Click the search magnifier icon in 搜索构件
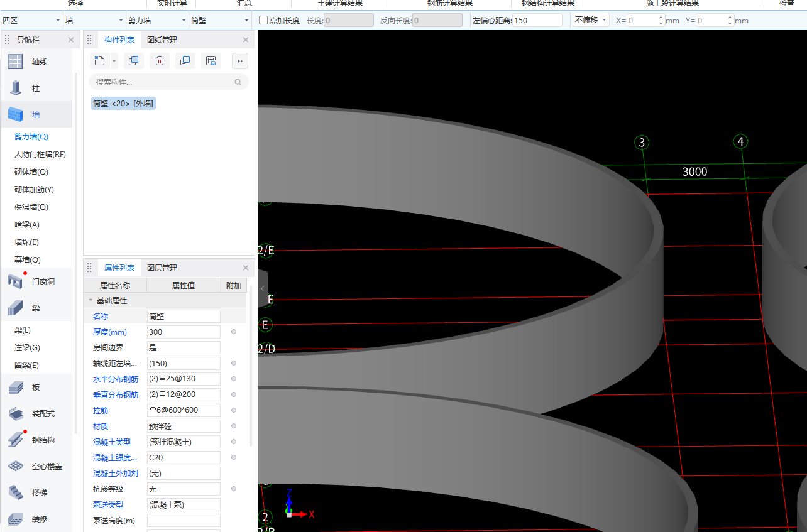 point(238,82)
